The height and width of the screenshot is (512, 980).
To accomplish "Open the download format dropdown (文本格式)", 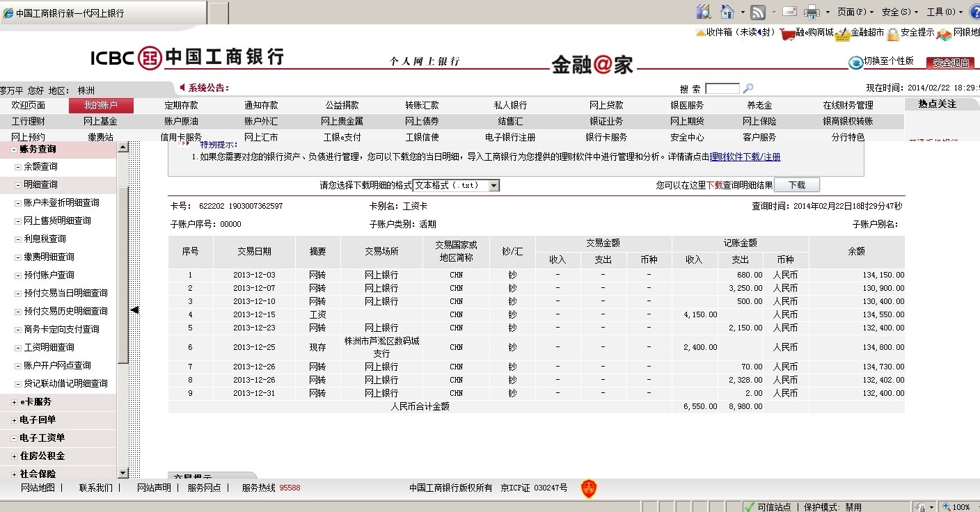I will click(x=493, y=186).
